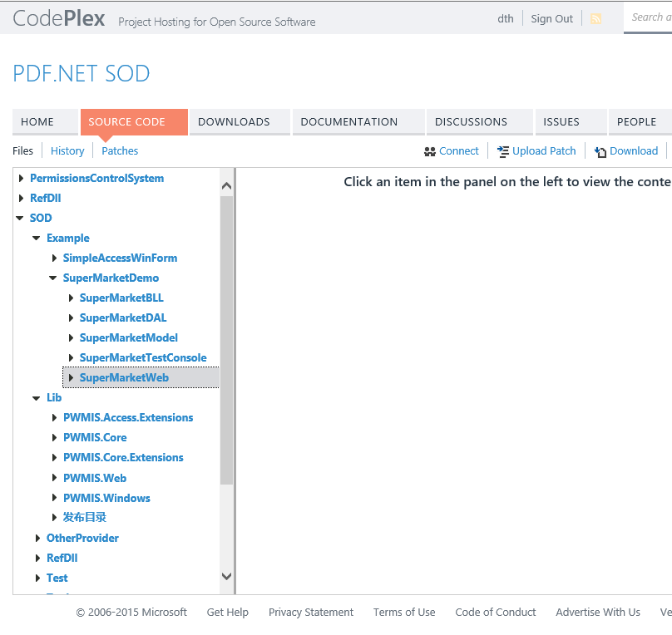Expand the PWMIS.Core folder arrow

[x=54, y=438]
